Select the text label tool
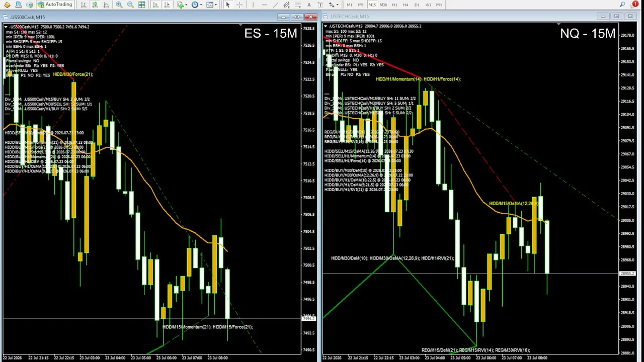Viewport: 644px width, 362px height. [x=320, y=5]
